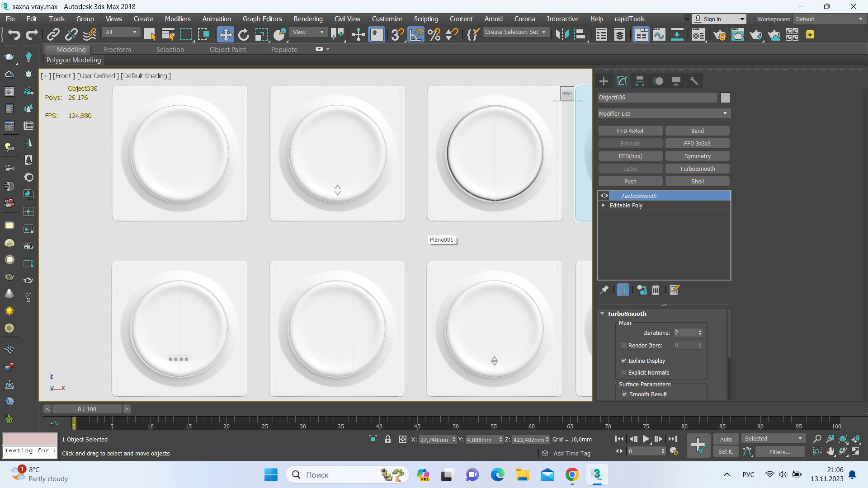868x488 pixels.
Task: Toggle the Isoline Display checkbox
Action: [624, 361]
